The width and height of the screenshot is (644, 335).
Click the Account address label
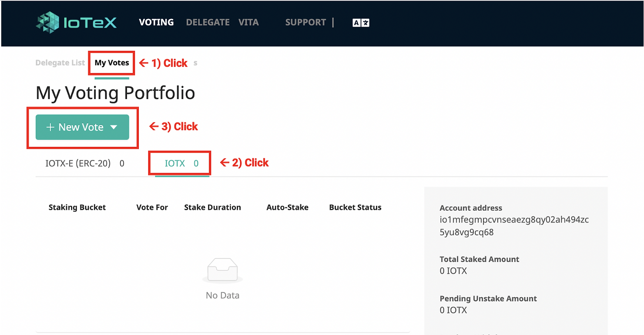[x=471, y=208]
